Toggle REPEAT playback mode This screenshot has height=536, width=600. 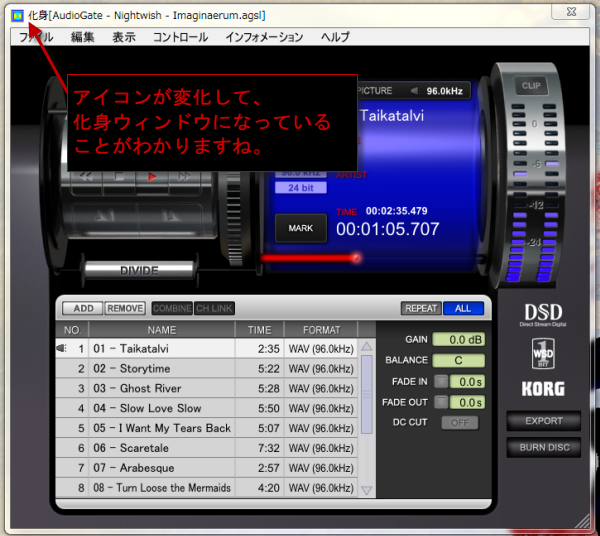point(421,309)
